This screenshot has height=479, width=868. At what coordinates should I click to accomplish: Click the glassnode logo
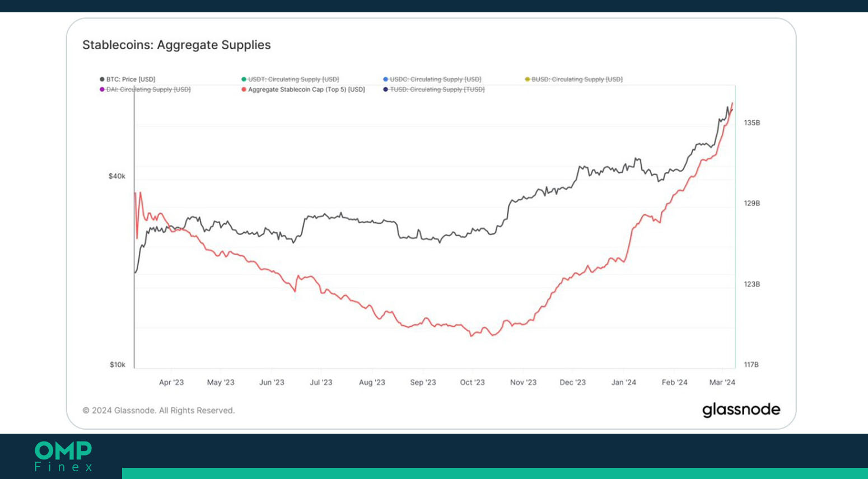point(741,410)
